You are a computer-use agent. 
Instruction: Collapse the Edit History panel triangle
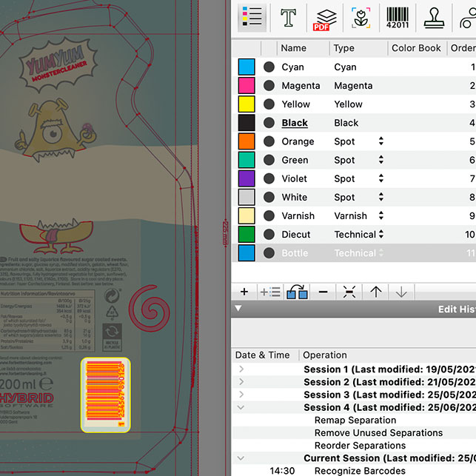238,309
